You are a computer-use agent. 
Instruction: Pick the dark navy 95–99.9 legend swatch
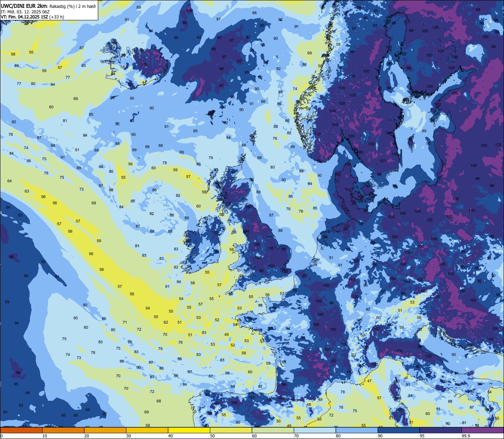coord(441,430)
